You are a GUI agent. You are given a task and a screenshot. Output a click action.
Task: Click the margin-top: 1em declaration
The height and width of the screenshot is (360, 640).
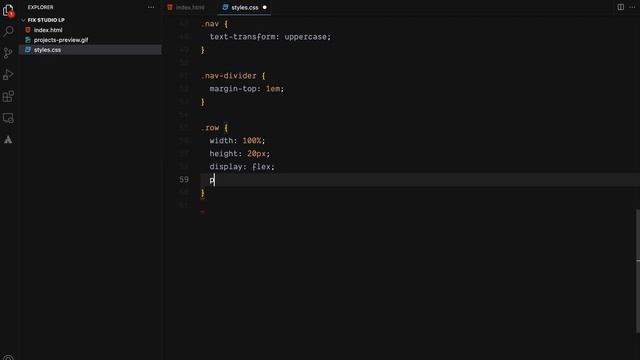[247, 89]
